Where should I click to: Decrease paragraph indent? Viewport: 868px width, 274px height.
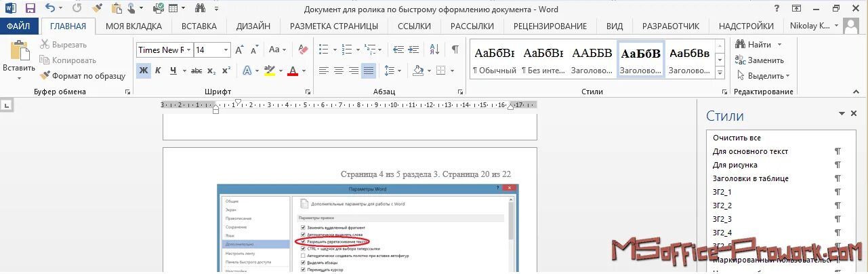pos(398,50)
